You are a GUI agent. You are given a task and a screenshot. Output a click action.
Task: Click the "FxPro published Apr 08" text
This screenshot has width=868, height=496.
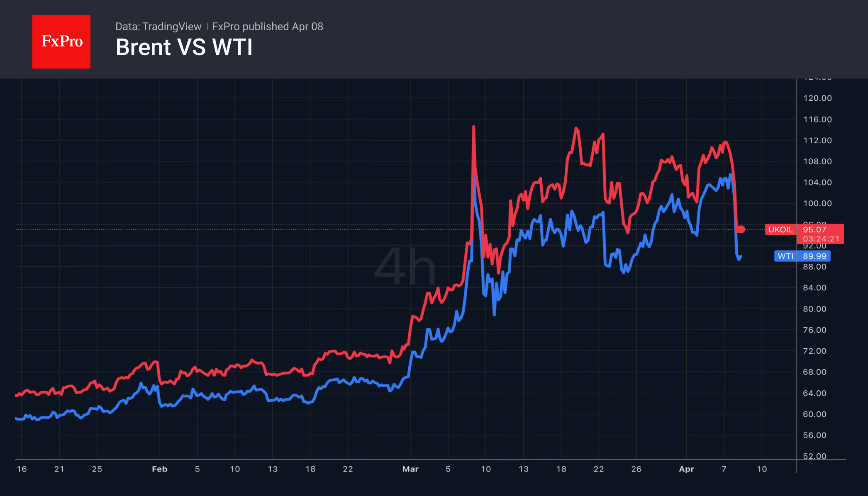point(267,27)
